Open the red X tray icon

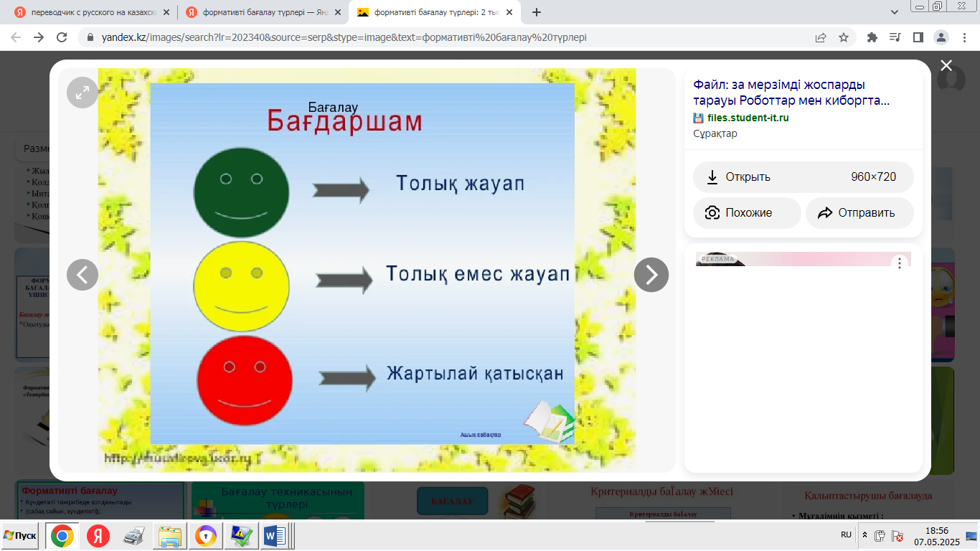[897, 535]
